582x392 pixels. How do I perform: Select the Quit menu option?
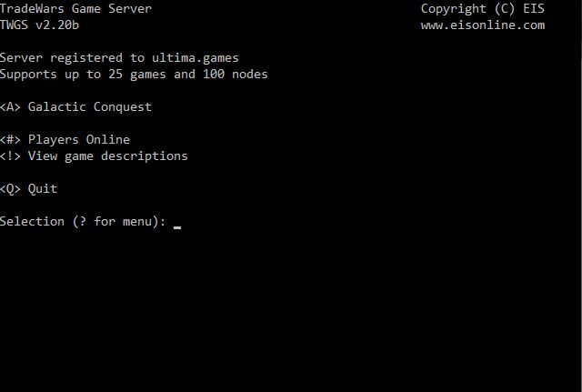click(x=28, y=188)
